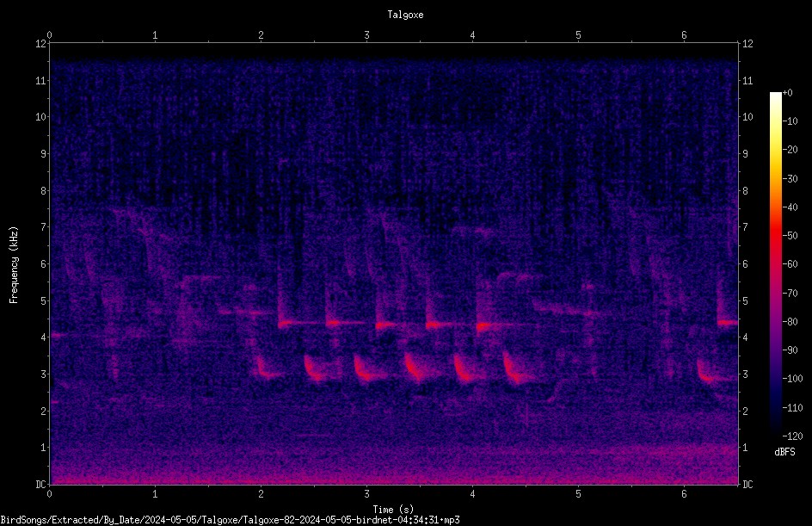Click the 3 second mark on bottom axis
The width and height of the screenshot is (812, 526).
coord(366,494)
